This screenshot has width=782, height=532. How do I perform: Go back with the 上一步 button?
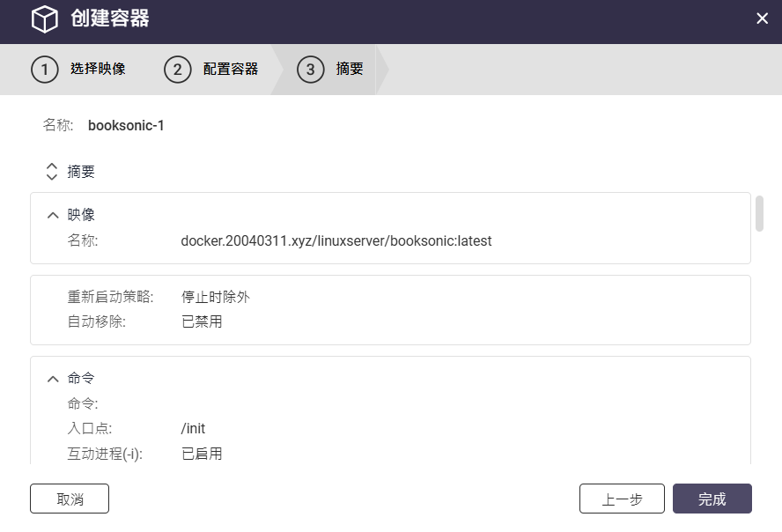pos(622,499)
